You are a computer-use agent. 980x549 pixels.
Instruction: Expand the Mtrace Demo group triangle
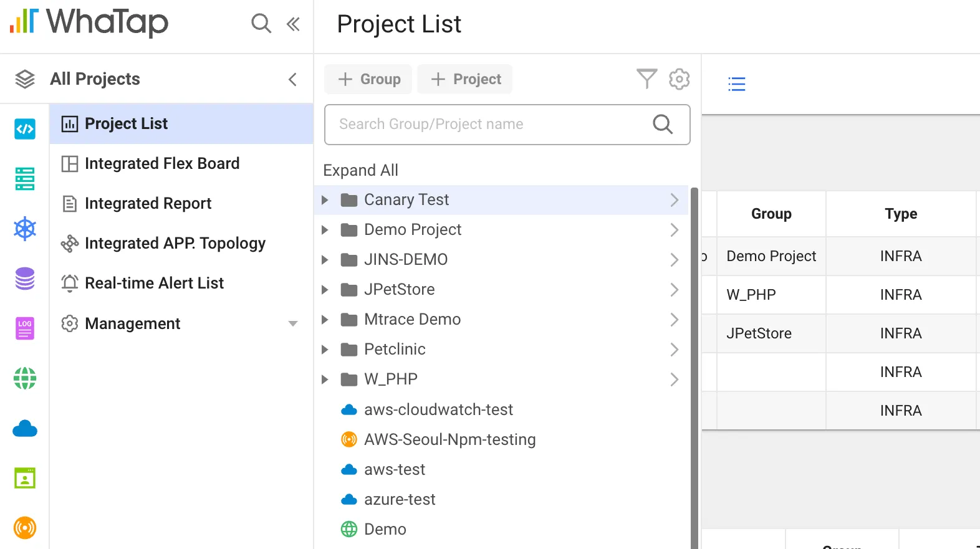pos(325,320)
